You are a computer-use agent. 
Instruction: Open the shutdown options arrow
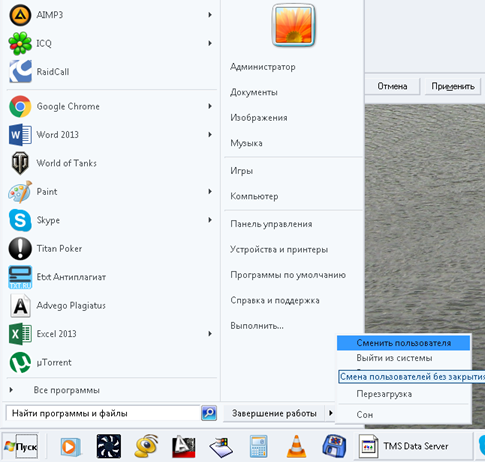click(x=330, y=413)
